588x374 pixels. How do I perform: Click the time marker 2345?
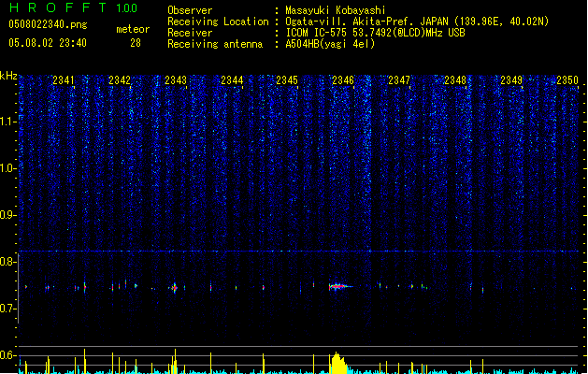coord(287,79)
